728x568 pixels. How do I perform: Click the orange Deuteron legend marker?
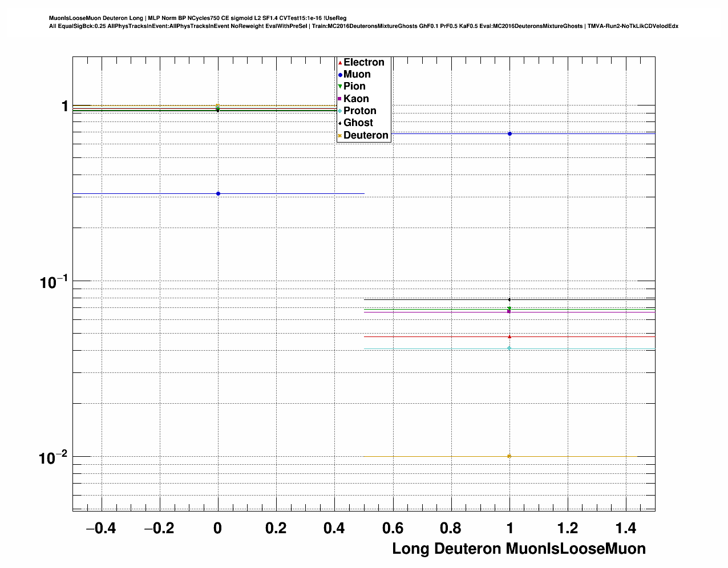pyautogui.click(x=340, y=136)
